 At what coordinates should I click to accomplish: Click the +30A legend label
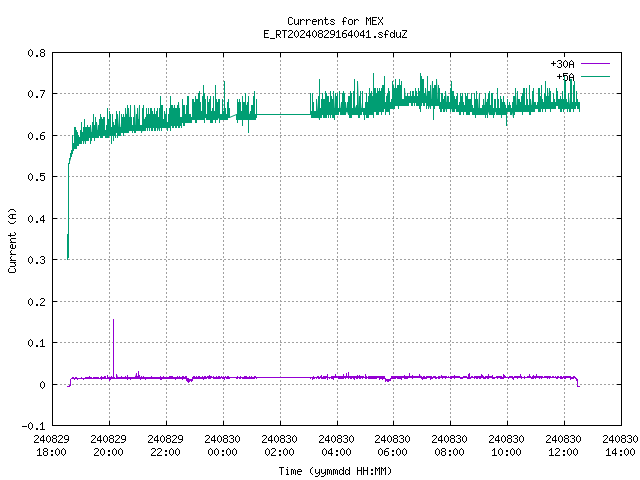pyautogui.click(x=562, y=64)
